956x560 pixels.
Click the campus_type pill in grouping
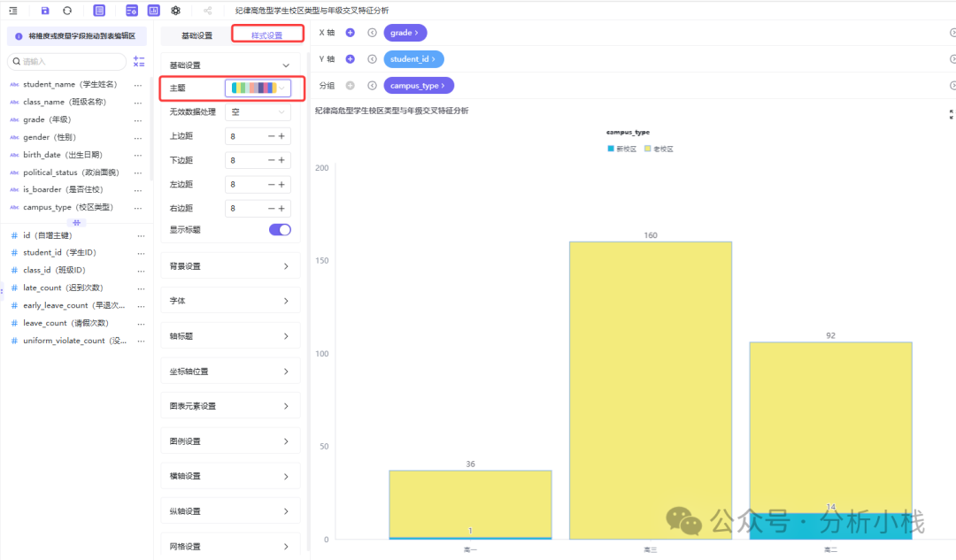pos(418,86)
